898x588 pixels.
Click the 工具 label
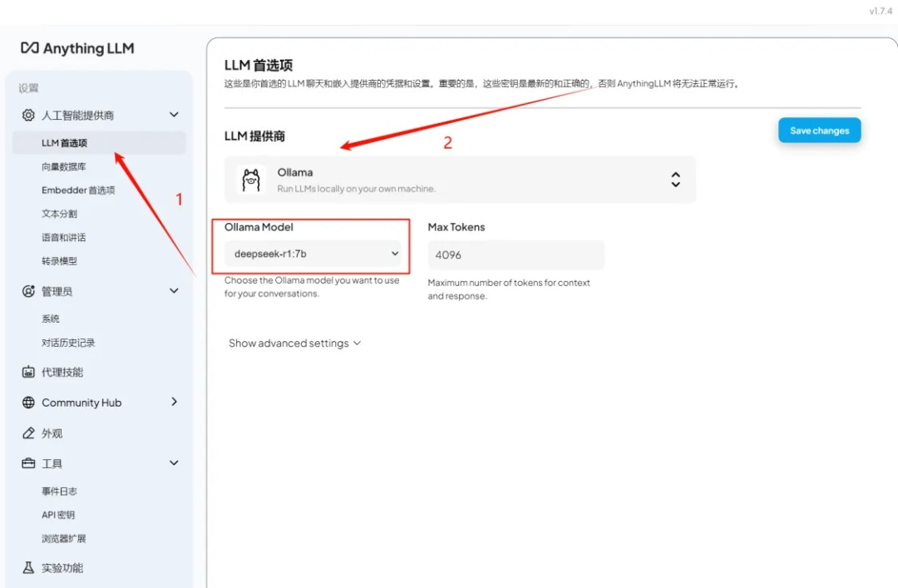coord(52,463)
